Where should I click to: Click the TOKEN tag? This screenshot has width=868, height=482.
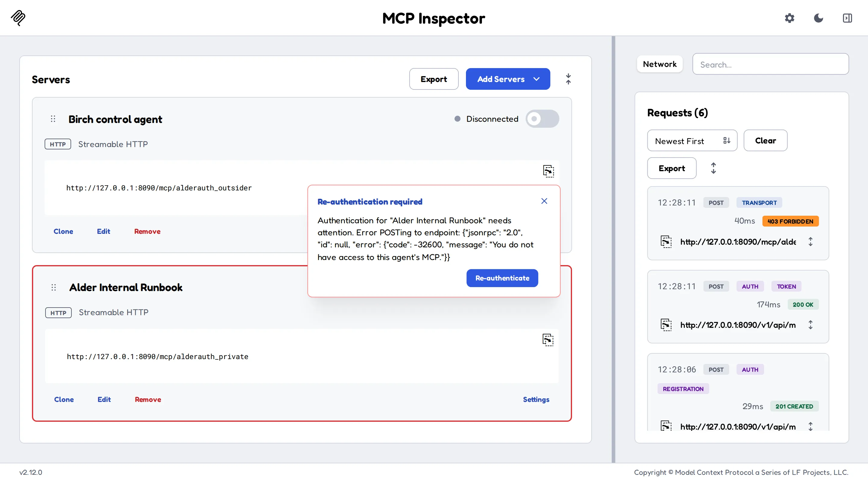point(786,286)
